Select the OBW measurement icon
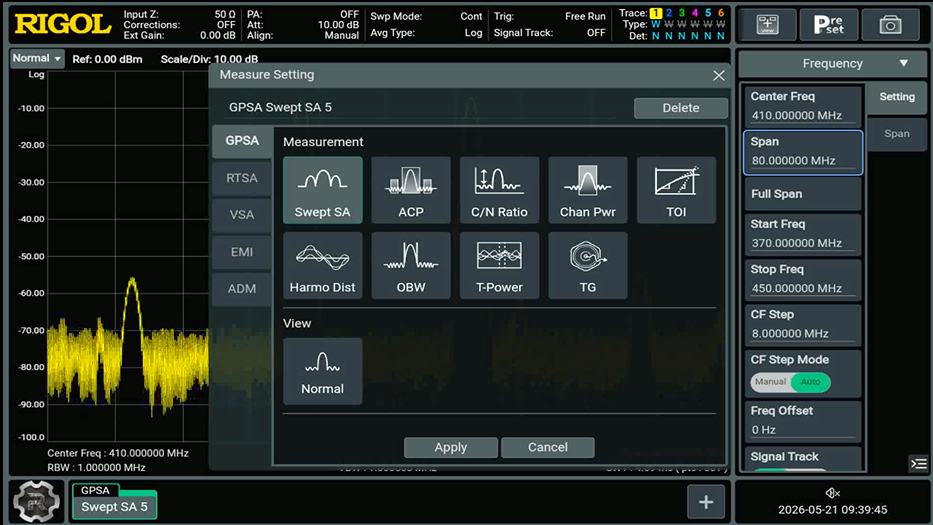The height and width of the screenshot is (525, 933). (411, 265)
